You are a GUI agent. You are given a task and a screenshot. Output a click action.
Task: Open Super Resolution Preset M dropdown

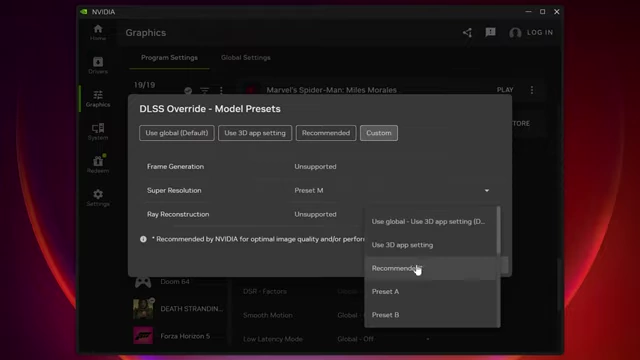click(392, 190)
